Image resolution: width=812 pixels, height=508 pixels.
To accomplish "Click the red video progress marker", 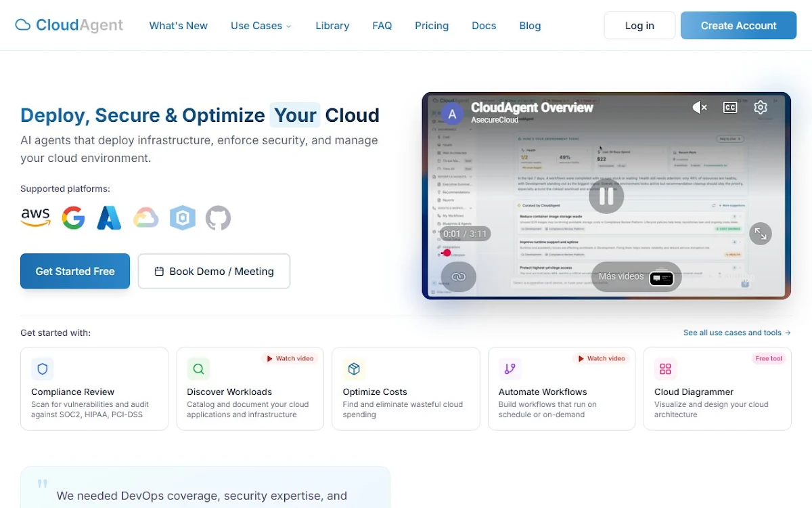I will [447, 253].
